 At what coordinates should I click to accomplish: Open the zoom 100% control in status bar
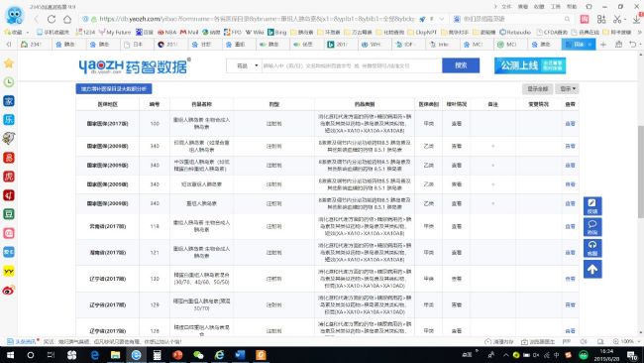click(624, 341)
